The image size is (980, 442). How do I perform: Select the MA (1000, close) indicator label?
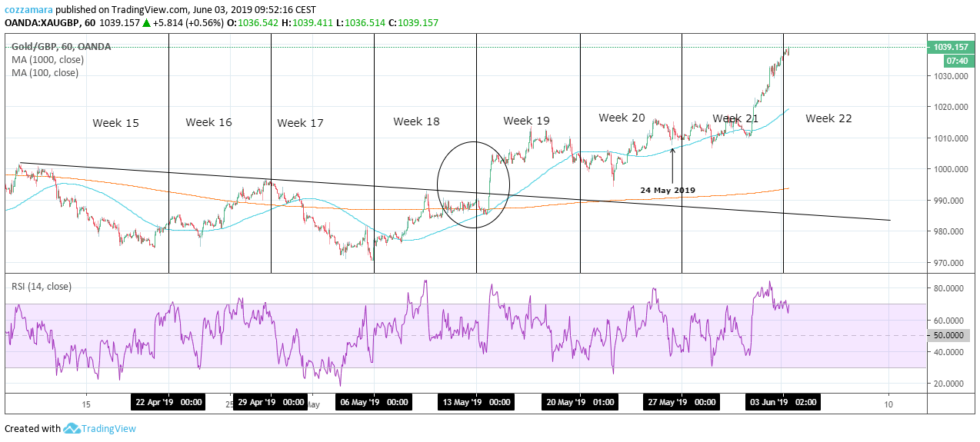[x=48, y=60]
